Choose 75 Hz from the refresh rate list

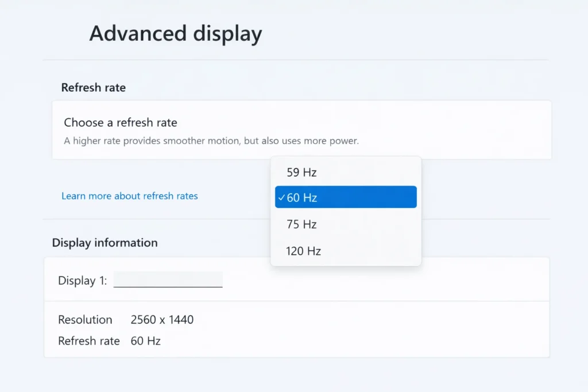pyautogui.click(x=301, y=224)
